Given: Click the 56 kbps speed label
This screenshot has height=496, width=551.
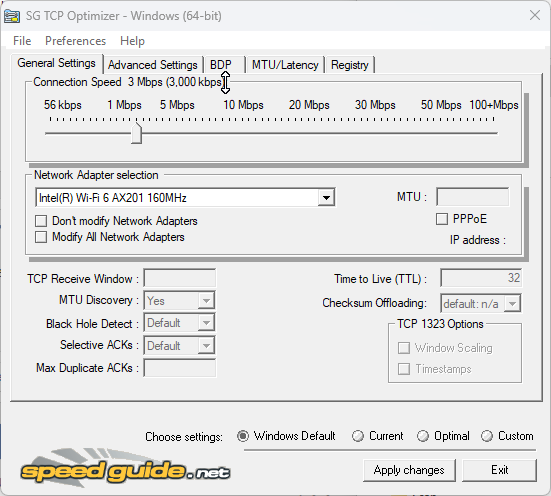Looking at the screenshot, I should (63, 105).
